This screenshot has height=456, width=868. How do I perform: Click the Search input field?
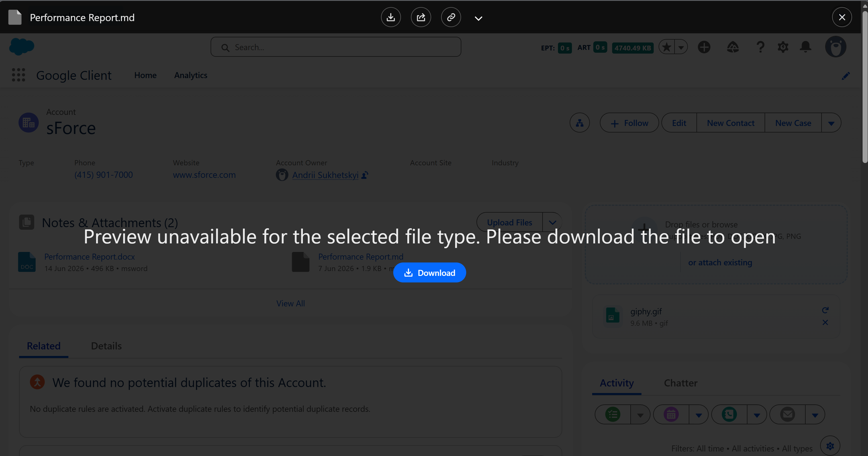click(x=336, y=47)
